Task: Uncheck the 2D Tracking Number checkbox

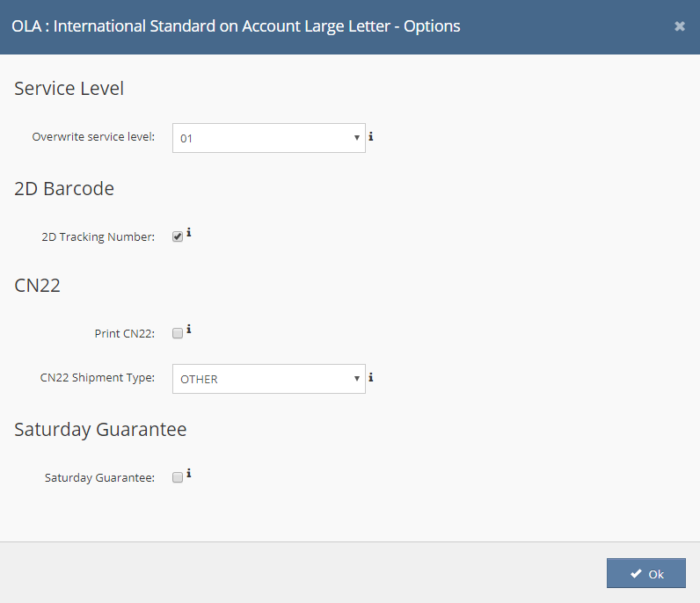Action: (x=178, y=236)
